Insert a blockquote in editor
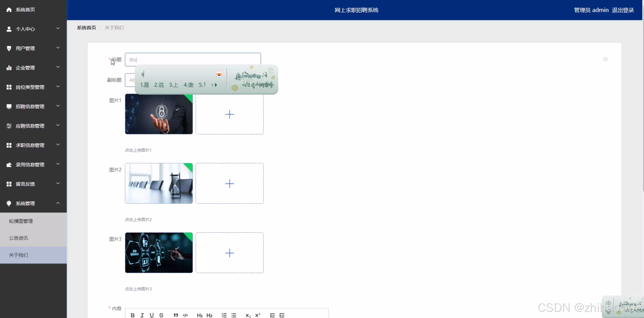The width and height of the screenshot is (644, 318). click(x=176, y=315)
